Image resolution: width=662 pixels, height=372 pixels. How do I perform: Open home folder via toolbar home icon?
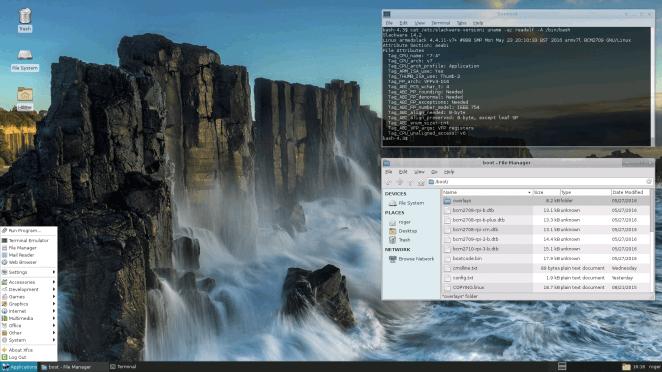(x=421, y=182)
